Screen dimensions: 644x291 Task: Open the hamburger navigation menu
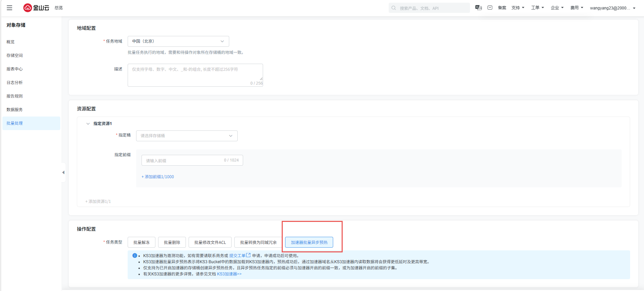click(9, 8)
